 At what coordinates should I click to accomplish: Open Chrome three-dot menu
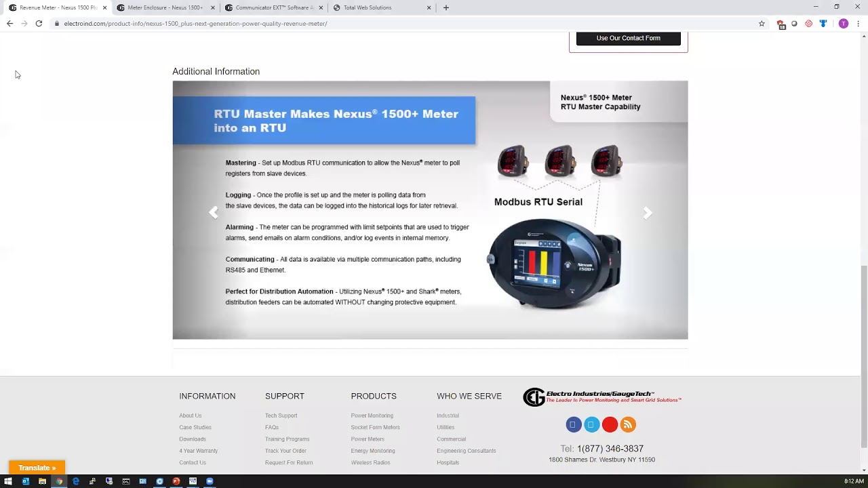point(858,23)
